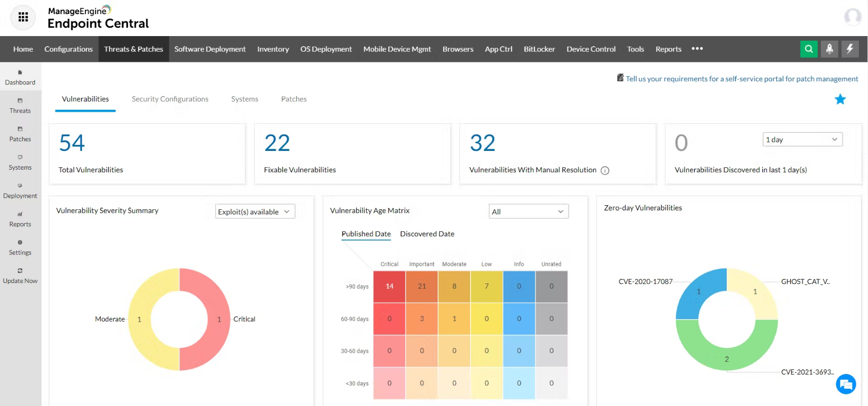The image size is (868, 406).
Task: Open Configurations menu
Action: 69,49
